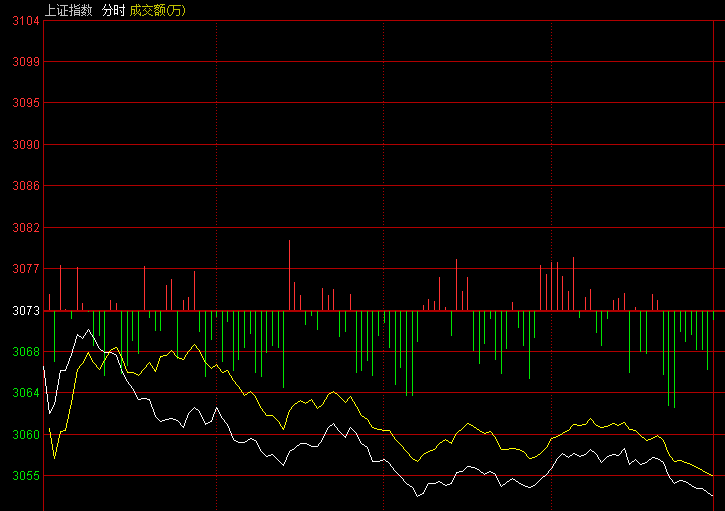Select the 分时 chart mode label

point(113,10)
